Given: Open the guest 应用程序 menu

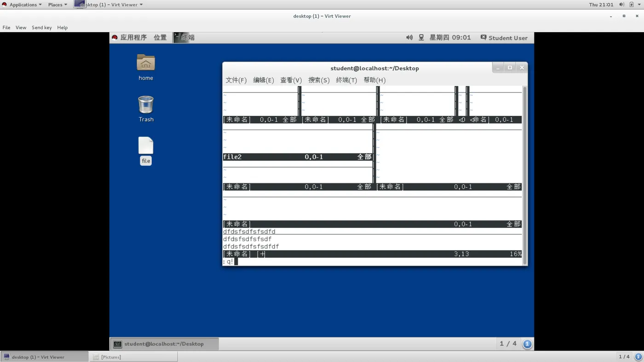Looking at the screenshot, I should coord(129,38).
